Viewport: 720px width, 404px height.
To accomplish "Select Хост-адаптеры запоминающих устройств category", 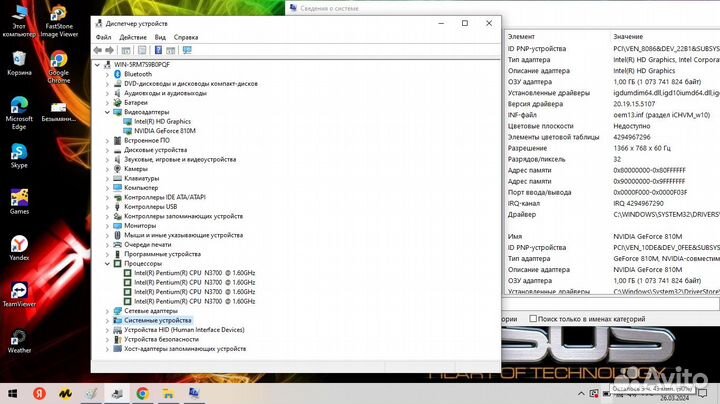I will (185, 348).
